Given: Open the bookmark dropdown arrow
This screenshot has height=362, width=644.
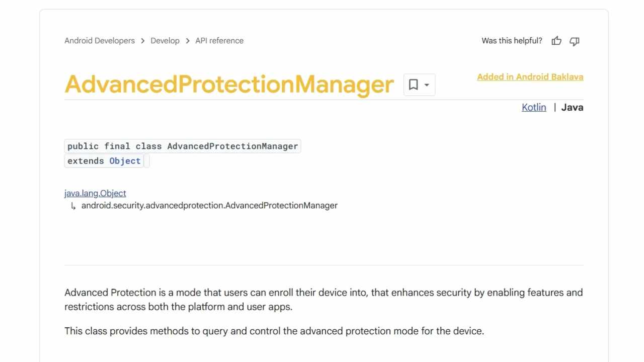Looking at the screenshot, I should 427,84.
